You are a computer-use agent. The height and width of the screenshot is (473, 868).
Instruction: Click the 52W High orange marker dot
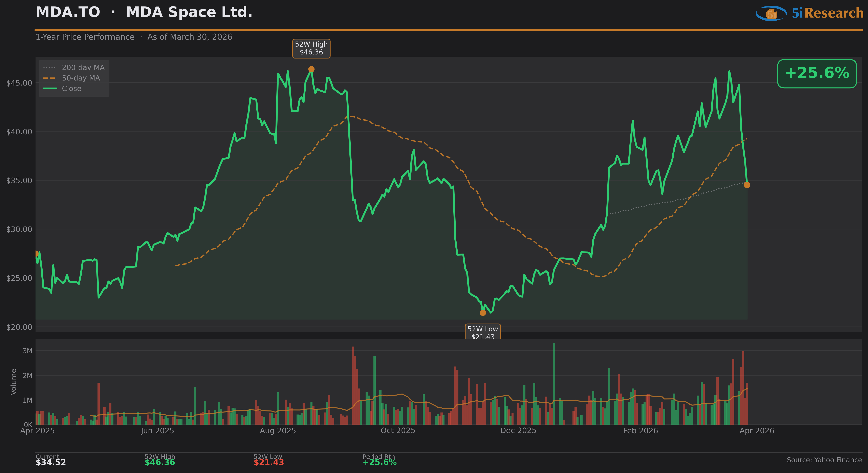pyautogui.click(x=311, y=69)
